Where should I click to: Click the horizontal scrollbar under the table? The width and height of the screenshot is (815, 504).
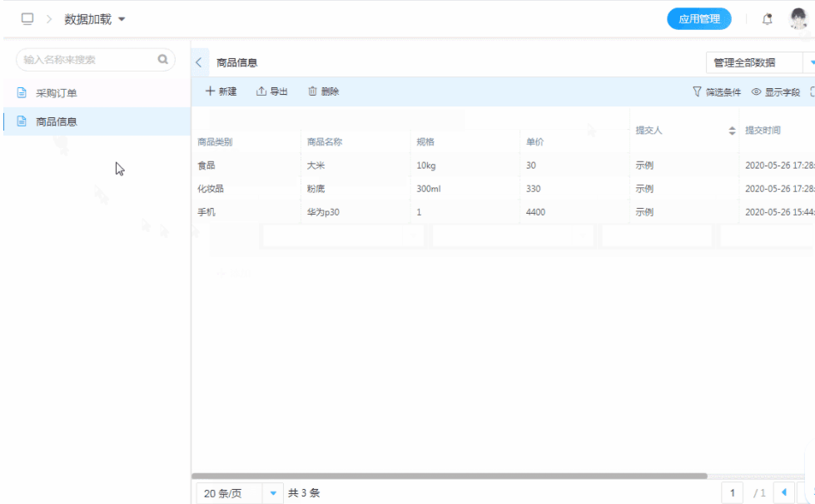[450, 477]
